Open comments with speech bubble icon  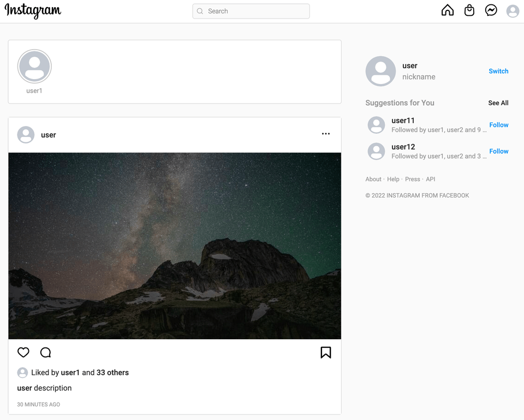coord(45,352)
